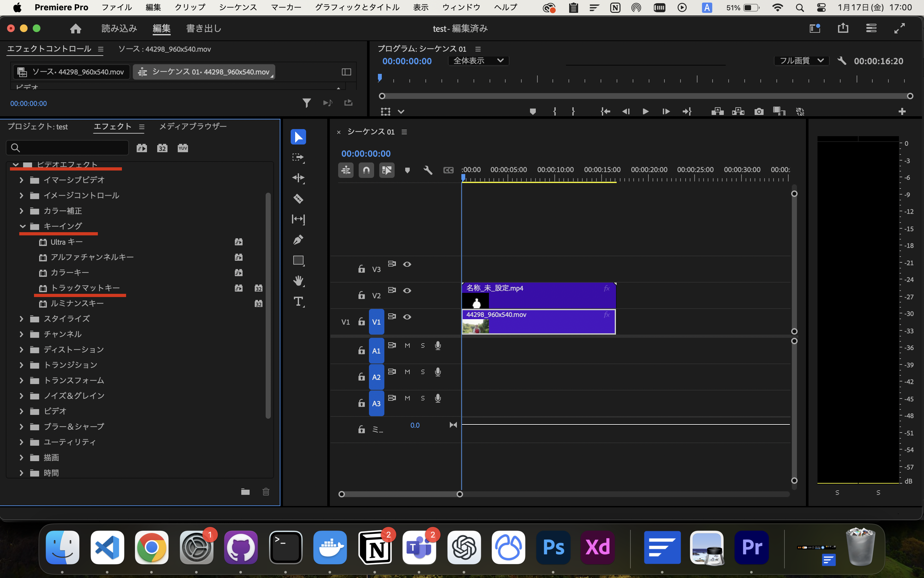Create new custom bin in Effects panel
The width and height of the screenshot is (924, 578).
(x=245, y=492)
